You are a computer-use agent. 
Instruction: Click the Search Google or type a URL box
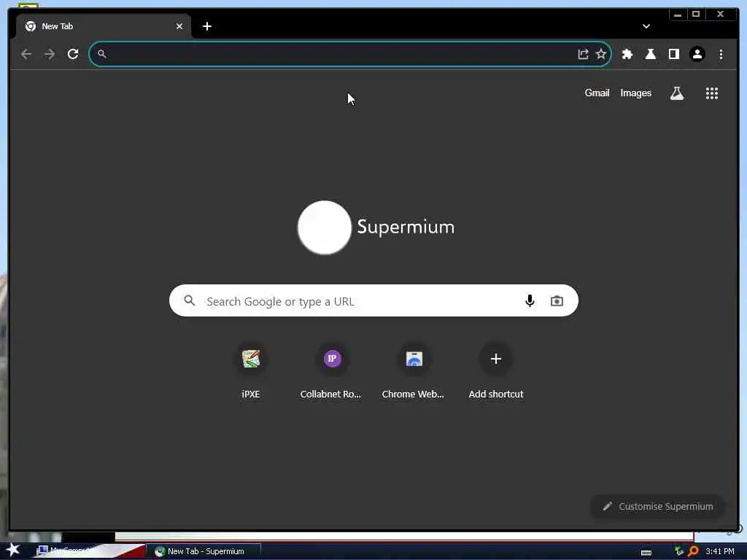[x=373, y=300]
